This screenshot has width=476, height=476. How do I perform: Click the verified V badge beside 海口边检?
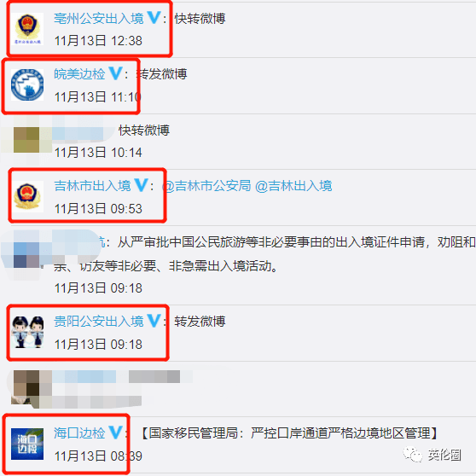pos(115,432)
